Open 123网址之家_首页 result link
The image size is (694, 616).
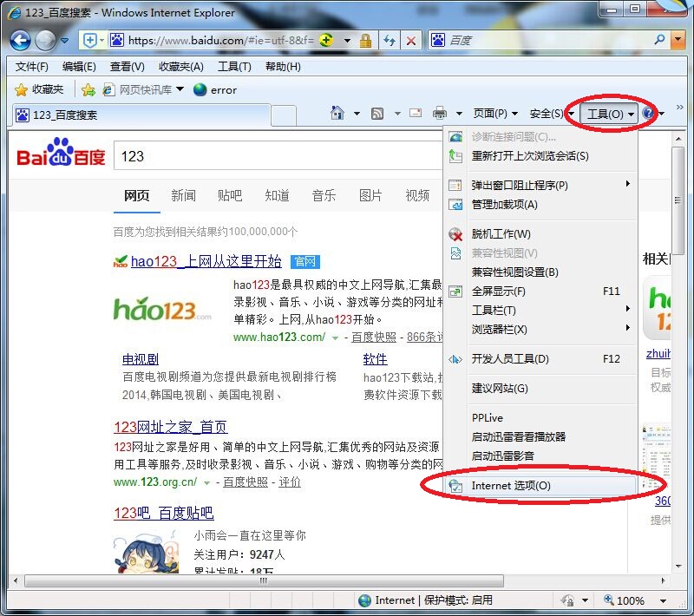coord(170,427)
